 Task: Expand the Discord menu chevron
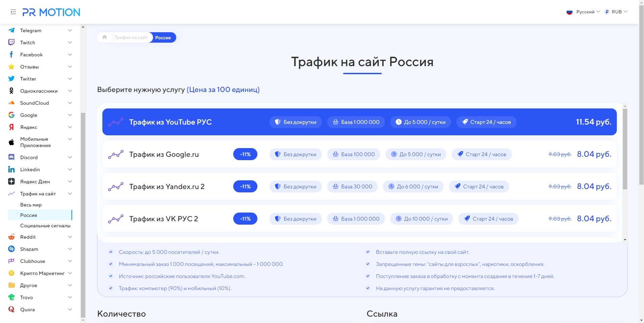70,157
